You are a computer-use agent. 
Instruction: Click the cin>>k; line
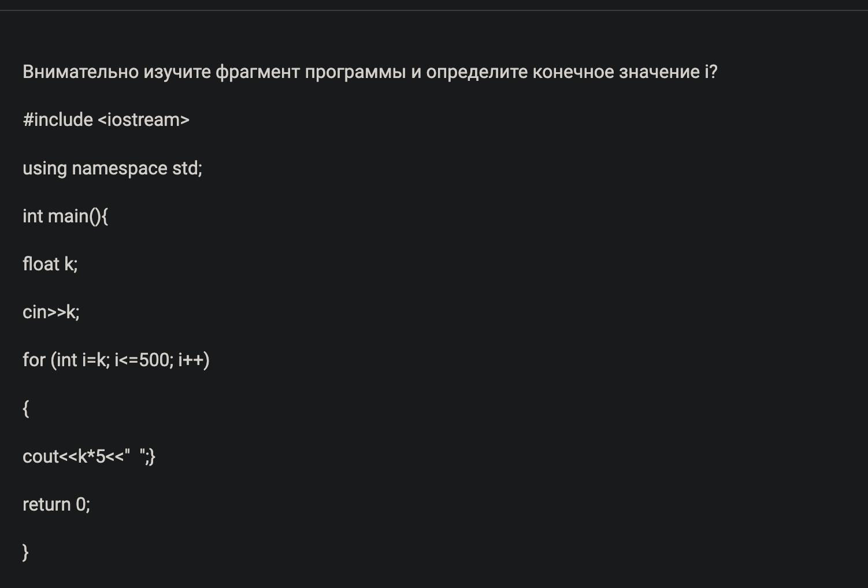(x=51, y=312)
